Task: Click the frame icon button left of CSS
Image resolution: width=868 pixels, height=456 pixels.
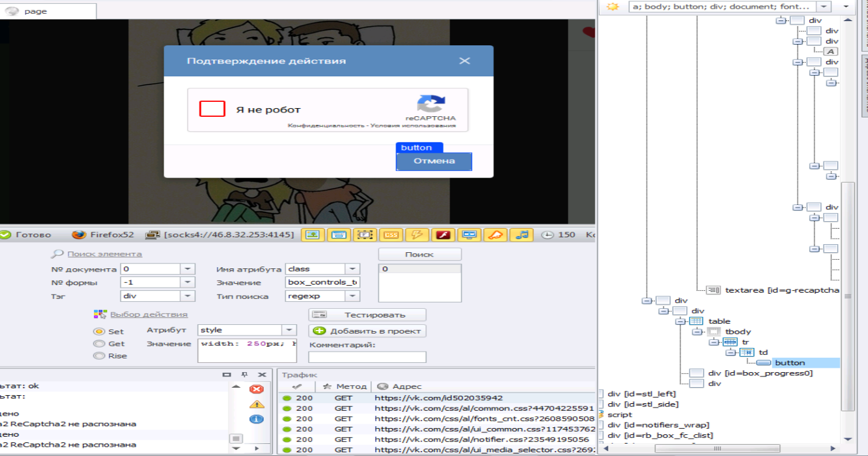Action: point(365,235)
